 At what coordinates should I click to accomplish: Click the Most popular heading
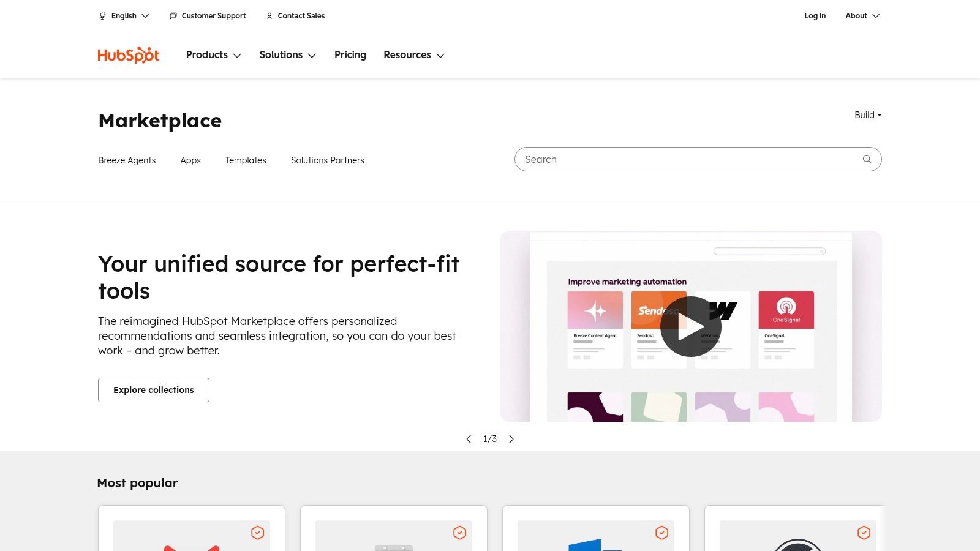[137, 483]
